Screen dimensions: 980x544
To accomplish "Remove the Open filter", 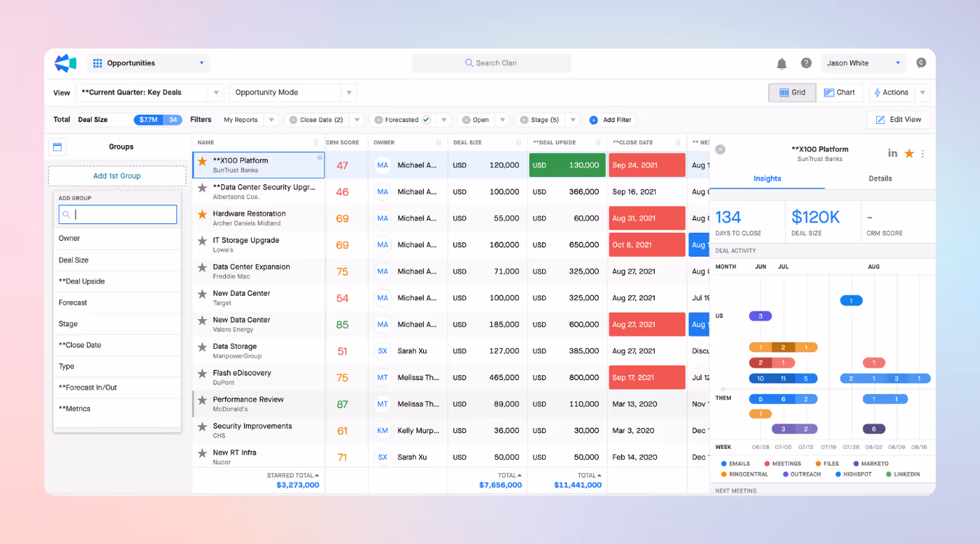I will [465, 120].
